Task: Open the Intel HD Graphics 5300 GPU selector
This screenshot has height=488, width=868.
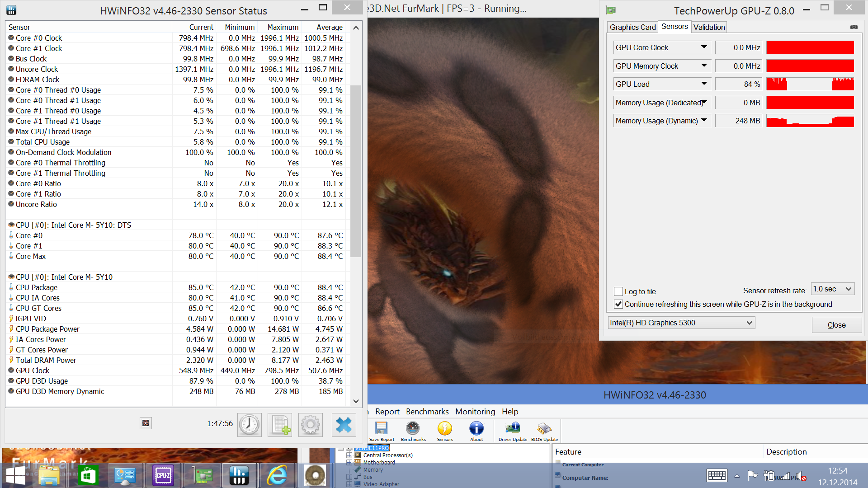Action: (x=681, y=323)
